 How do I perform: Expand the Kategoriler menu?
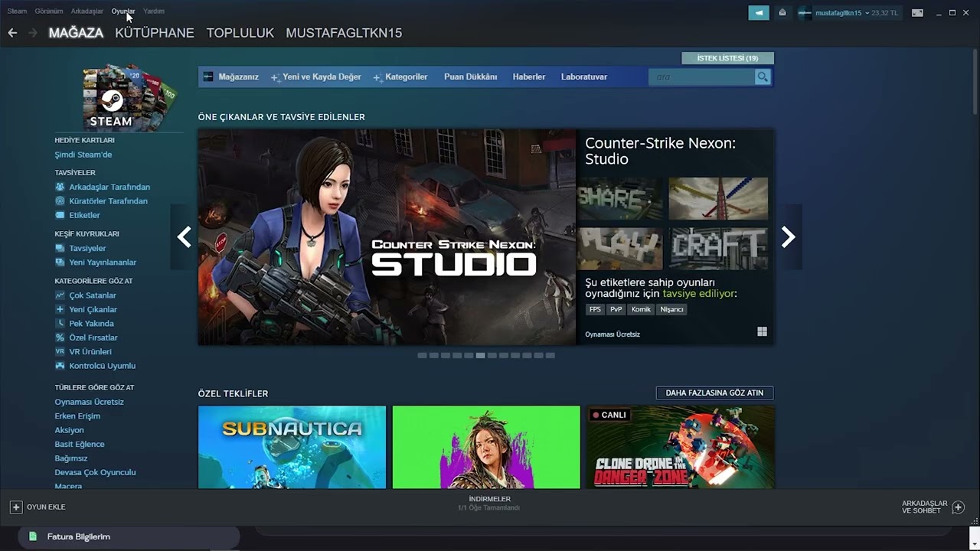point(400,77)
